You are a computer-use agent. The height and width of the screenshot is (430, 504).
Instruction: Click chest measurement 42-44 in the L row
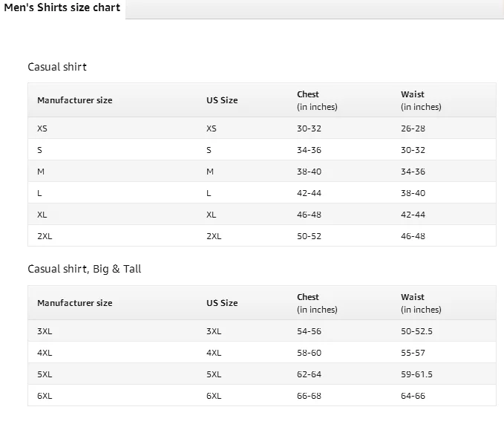tap(309, 193)
